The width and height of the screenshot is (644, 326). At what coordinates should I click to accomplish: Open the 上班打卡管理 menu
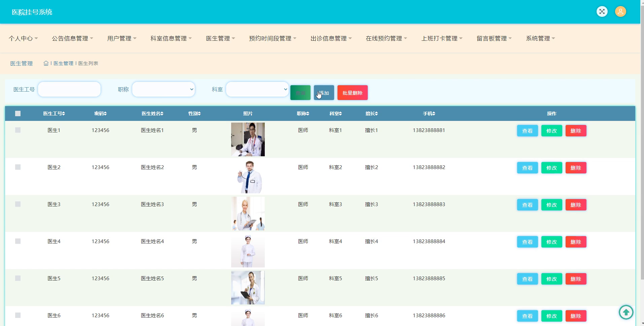click(442, 38)
